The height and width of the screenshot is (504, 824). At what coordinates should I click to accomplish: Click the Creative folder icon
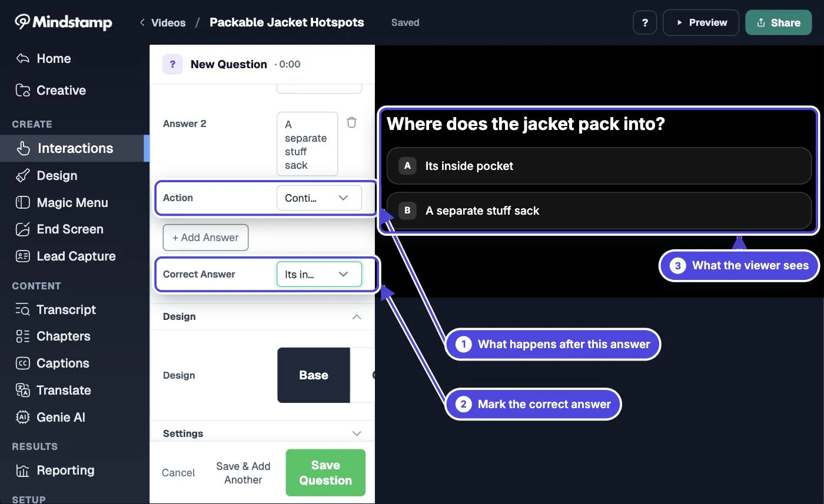[x=22, y=91]
